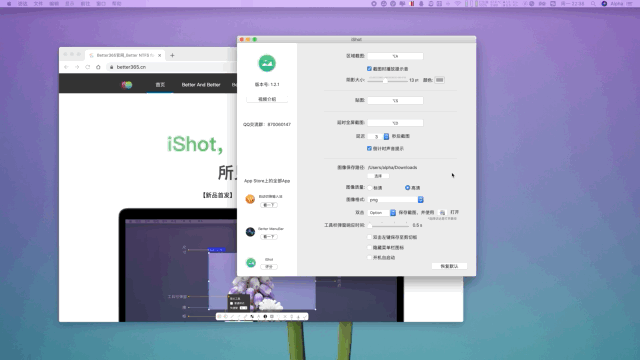This screenshot has width=640, height=360.
Task: Click the 视频介绍 button
Action: [267, 99]
